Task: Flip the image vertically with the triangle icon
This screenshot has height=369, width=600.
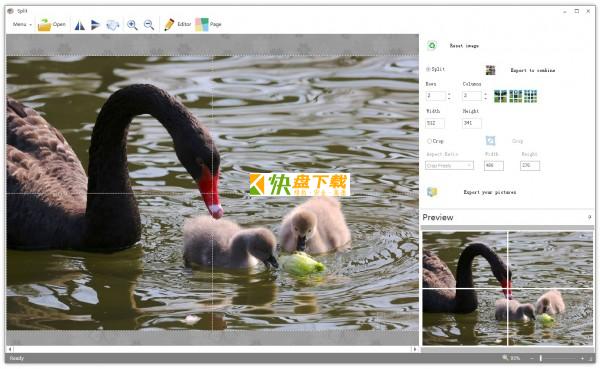Action: [95, 25]
